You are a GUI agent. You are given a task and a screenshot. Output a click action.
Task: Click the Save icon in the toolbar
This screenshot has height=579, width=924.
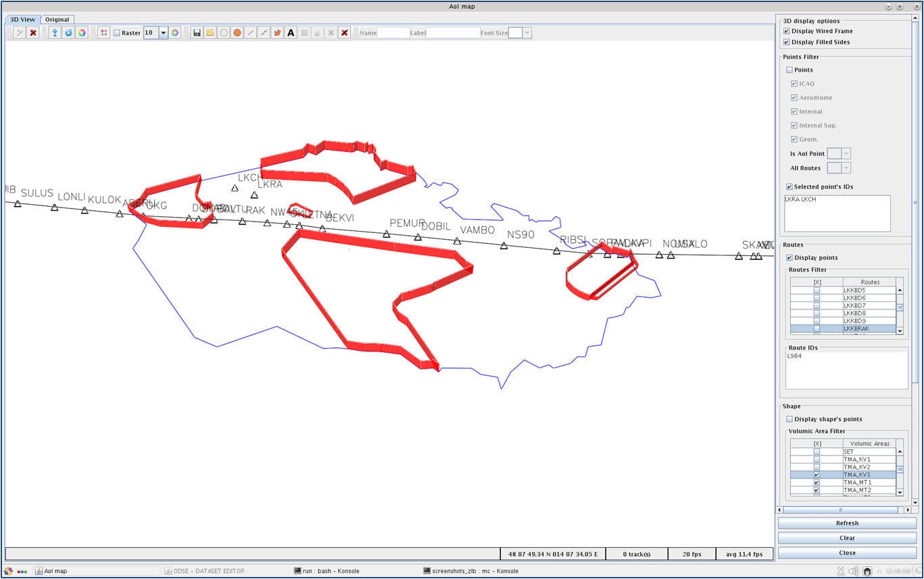point(197,32)
